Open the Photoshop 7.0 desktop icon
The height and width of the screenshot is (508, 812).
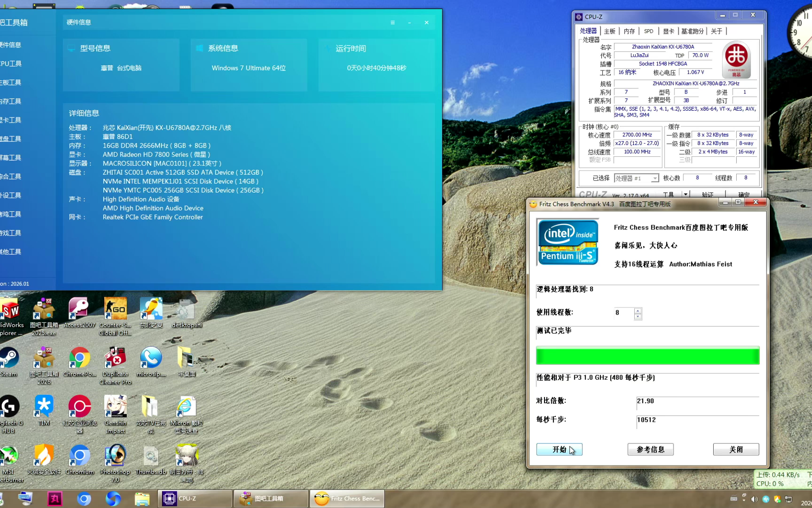click(115, 456)
